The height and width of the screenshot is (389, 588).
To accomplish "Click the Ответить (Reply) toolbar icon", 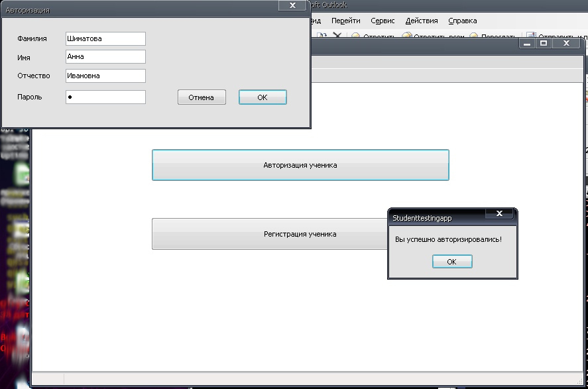I will 356,36.
